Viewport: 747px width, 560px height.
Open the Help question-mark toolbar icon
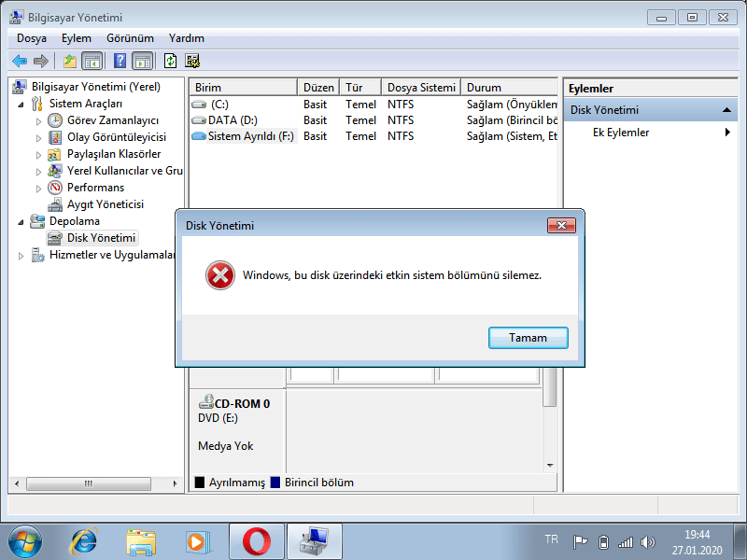pos(120,61)
